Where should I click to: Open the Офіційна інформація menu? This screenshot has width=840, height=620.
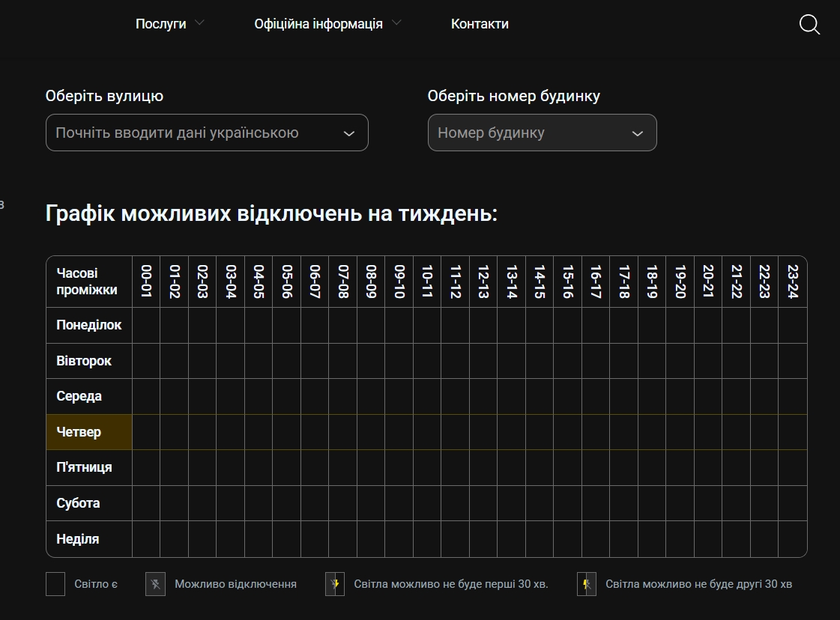(x=318, y=24)
